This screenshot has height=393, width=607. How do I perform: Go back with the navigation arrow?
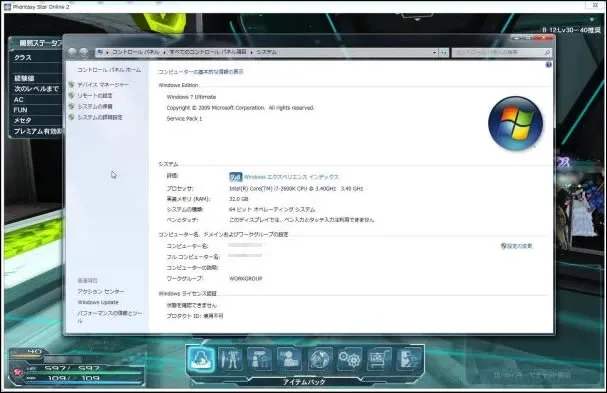pyautogui.click(x=72, y=52)
